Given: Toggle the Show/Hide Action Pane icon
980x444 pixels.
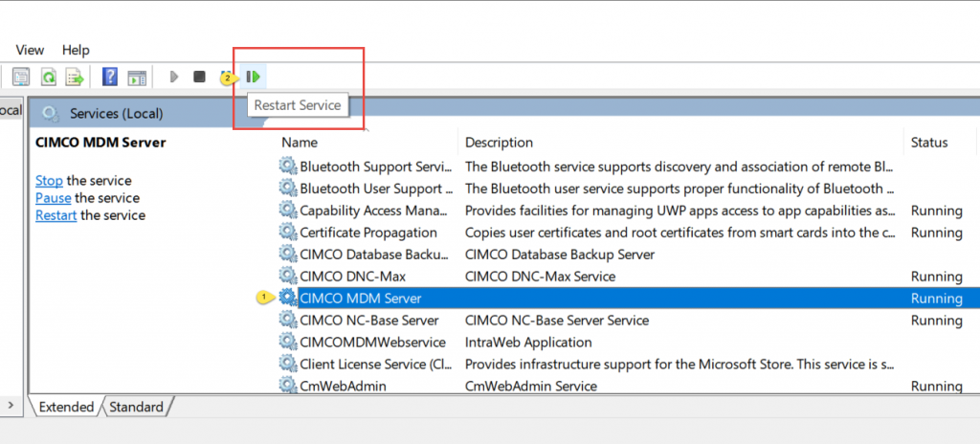Looking at the screenshot, I should pyautogui.click(x=137, y=78).
